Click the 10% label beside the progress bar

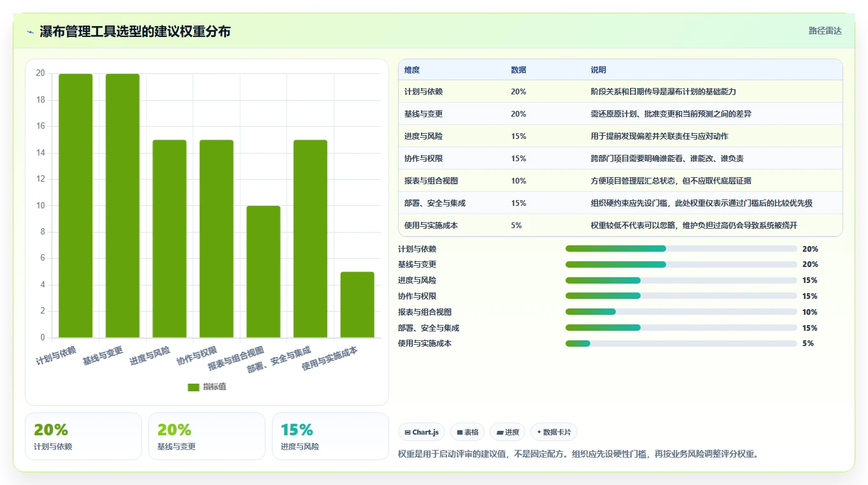[x=810, y=312]
